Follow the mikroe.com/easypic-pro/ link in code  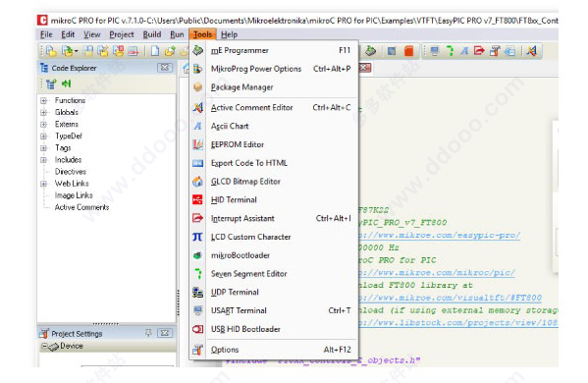pyautogui.click(x=439, y=236)
